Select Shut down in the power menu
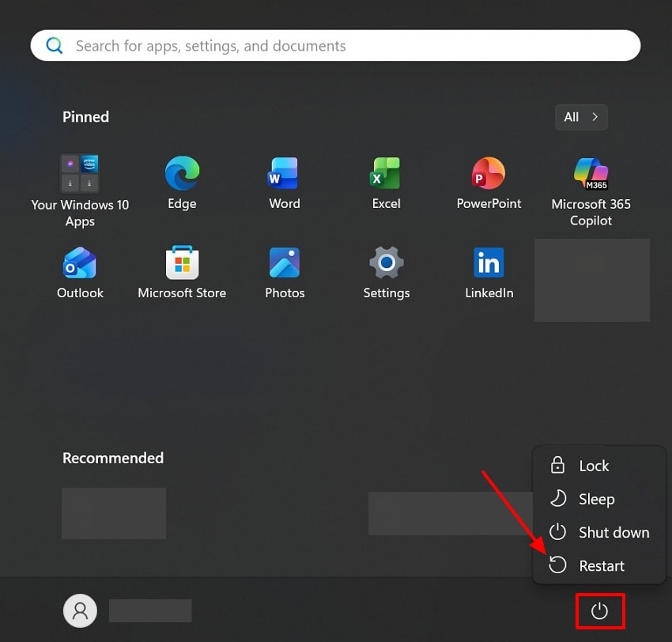 point(599,532)
